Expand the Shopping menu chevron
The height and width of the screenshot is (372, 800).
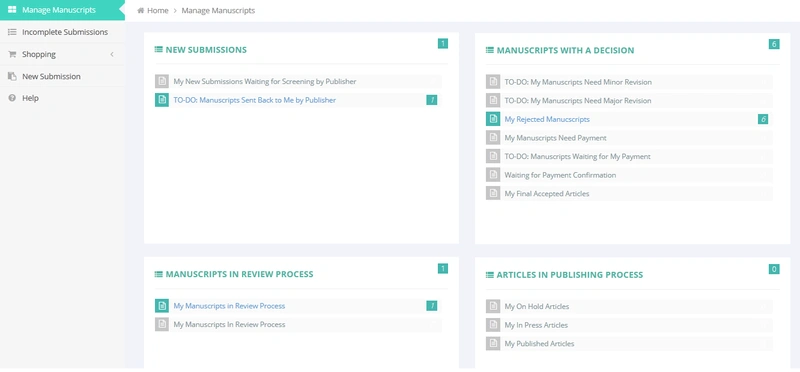click(112, 54)
